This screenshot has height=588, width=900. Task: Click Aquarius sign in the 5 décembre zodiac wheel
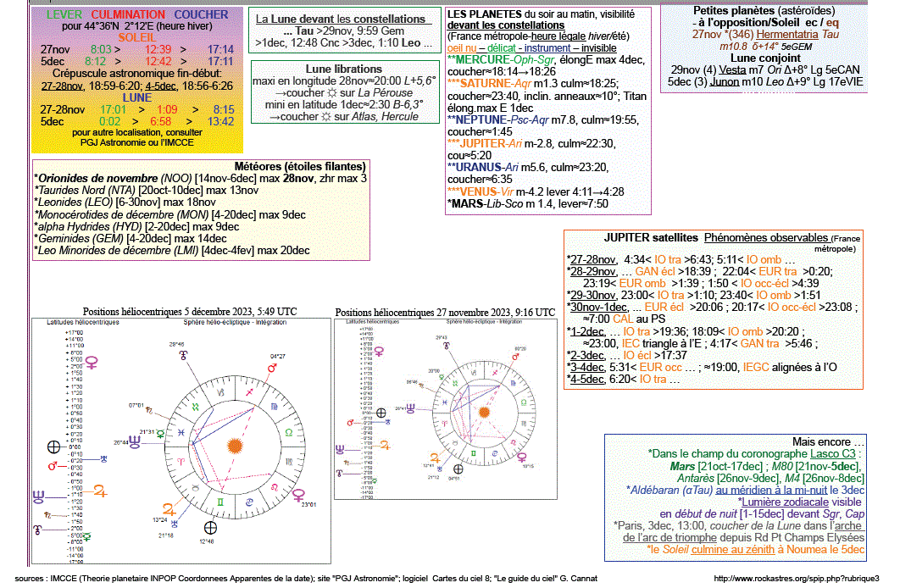tap(196, 407)
